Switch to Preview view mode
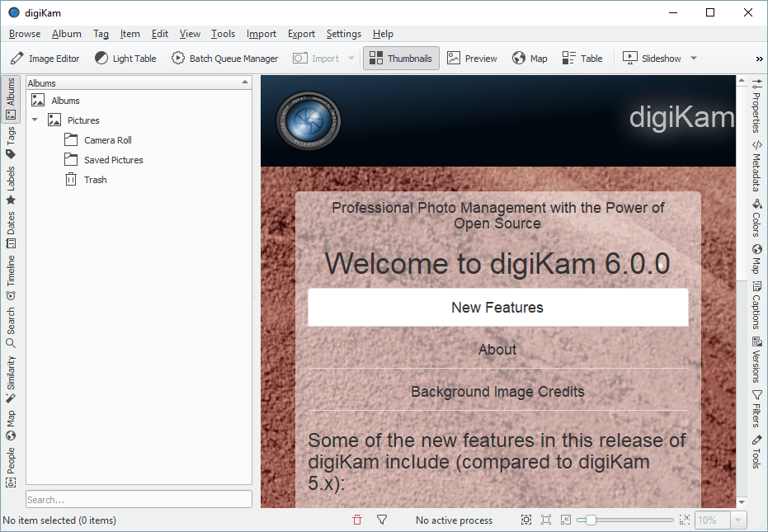 (472, 59)
